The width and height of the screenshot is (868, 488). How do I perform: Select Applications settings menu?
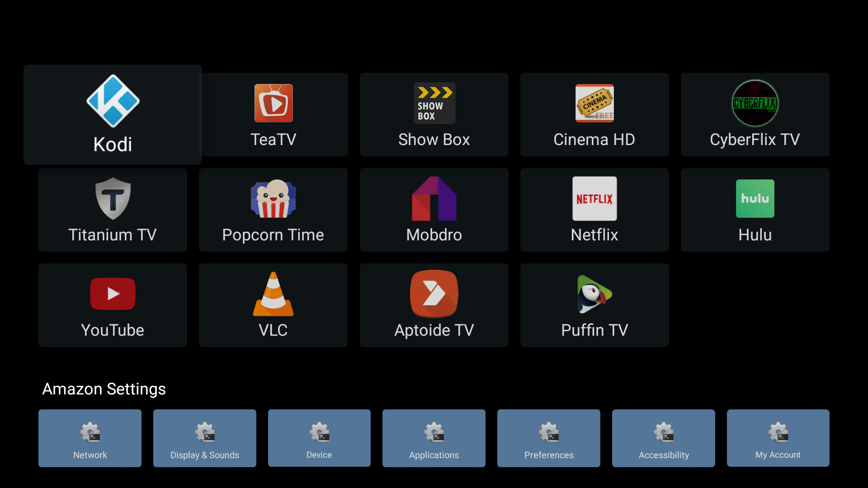coord(434,439)
